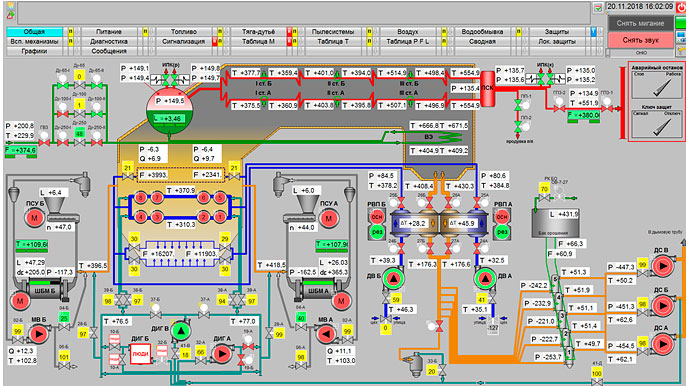This screenshot has width=686, height=386.
Task: Select burner number 8 icon
Action: [140, 198]
